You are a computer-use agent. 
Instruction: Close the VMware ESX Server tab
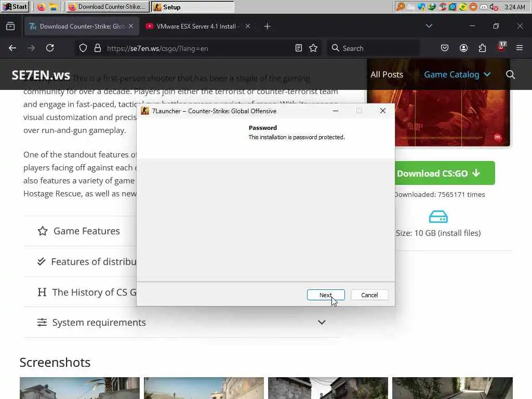point(248,26)
